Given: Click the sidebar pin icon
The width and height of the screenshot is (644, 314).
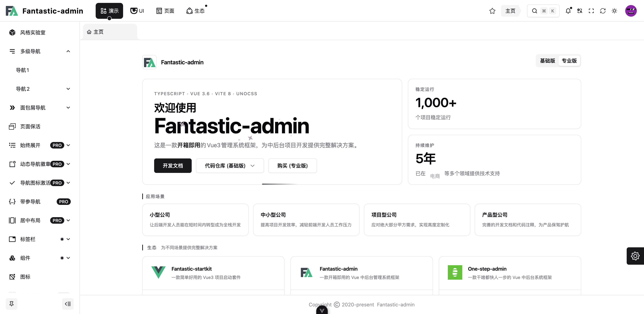Looking at the screenshot, I should pyautogui.click(x=12, y=304).
